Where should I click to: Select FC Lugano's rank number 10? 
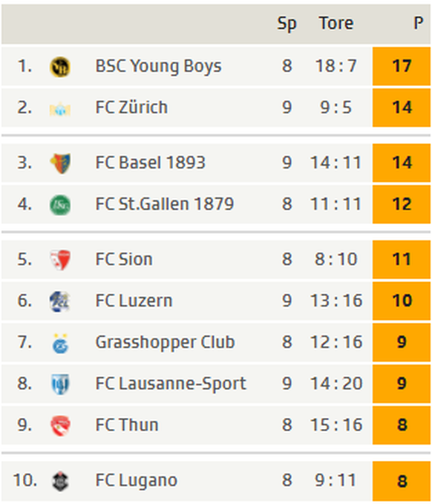tap(25, 480)
